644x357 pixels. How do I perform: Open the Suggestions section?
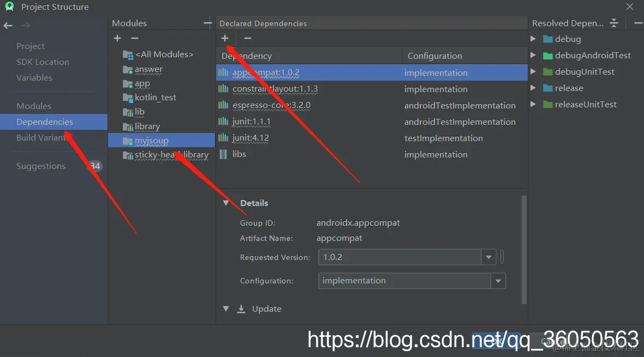pos(41,166)
